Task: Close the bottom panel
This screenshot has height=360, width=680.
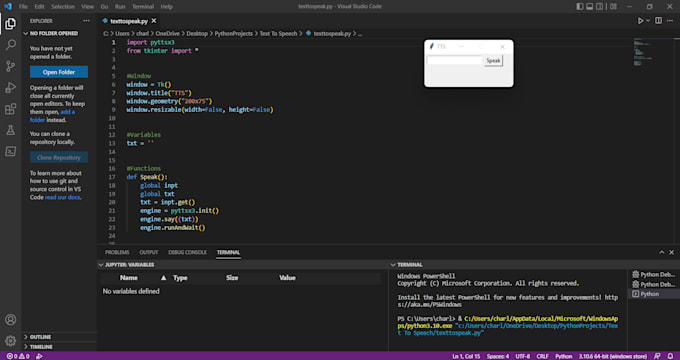Action: 672,252
